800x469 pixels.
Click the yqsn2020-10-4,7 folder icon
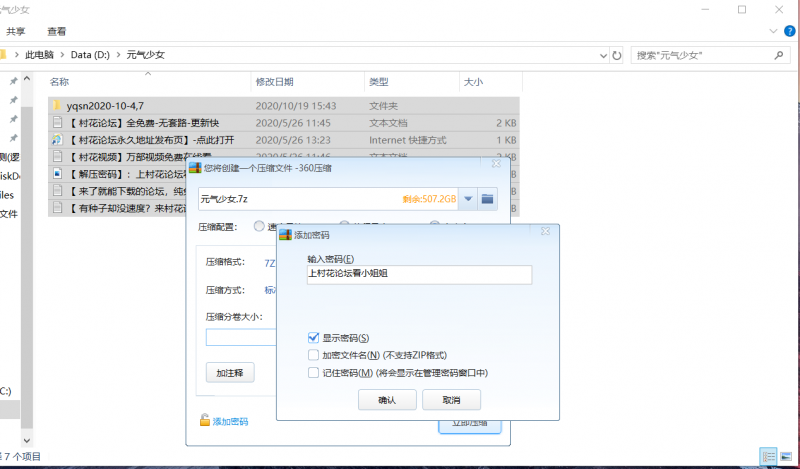click(57, 106)
